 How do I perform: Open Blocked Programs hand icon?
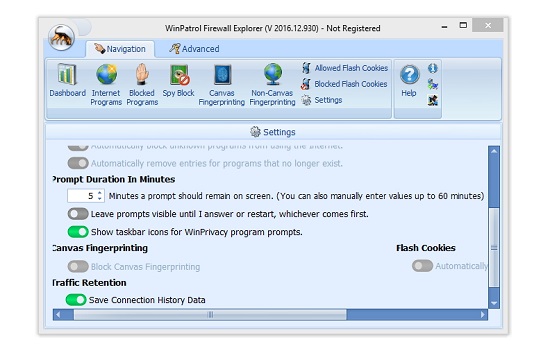pos(142,74)
